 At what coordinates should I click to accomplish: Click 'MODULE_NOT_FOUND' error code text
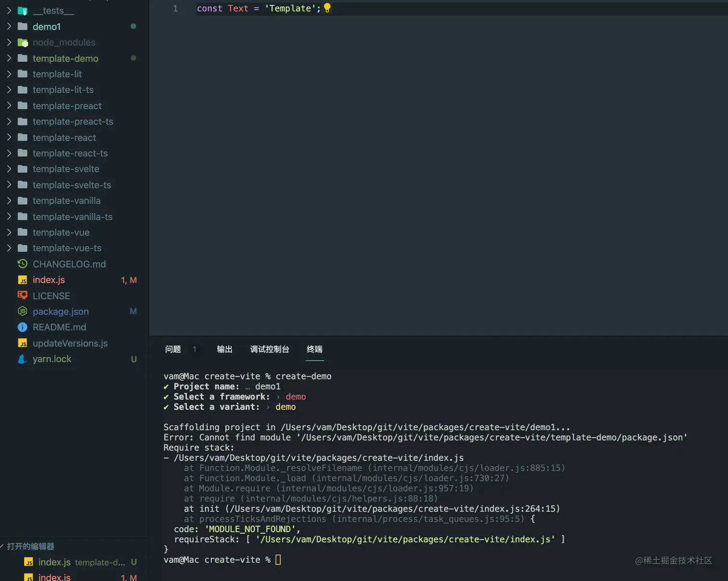(x=250, y=529)
